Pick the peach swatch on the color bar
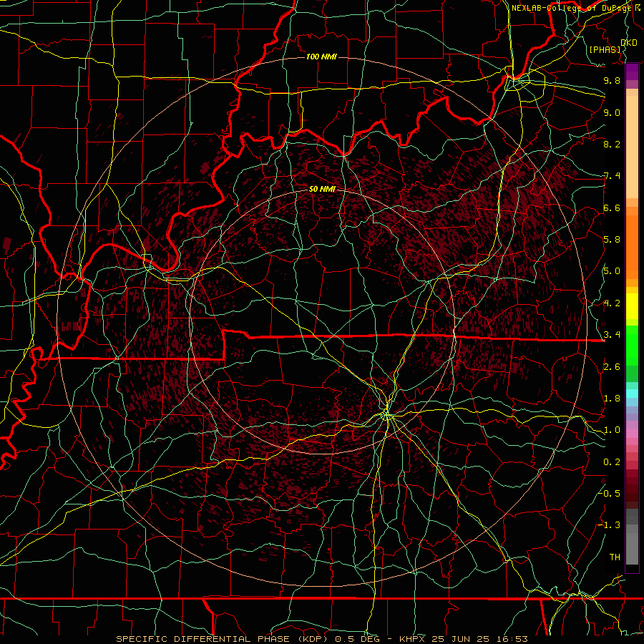The width and height of the screenshot is (644, 644). 632,146
